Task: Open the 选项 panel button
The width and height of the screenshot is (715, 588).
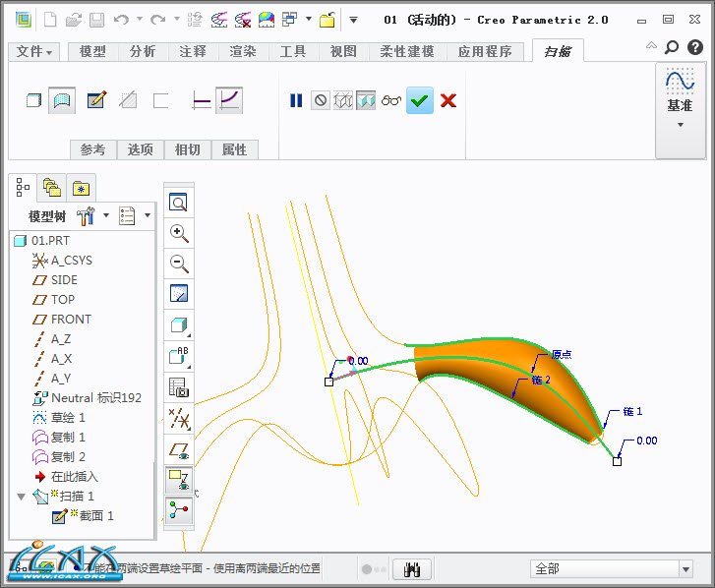Action: [x=141, y=149]
